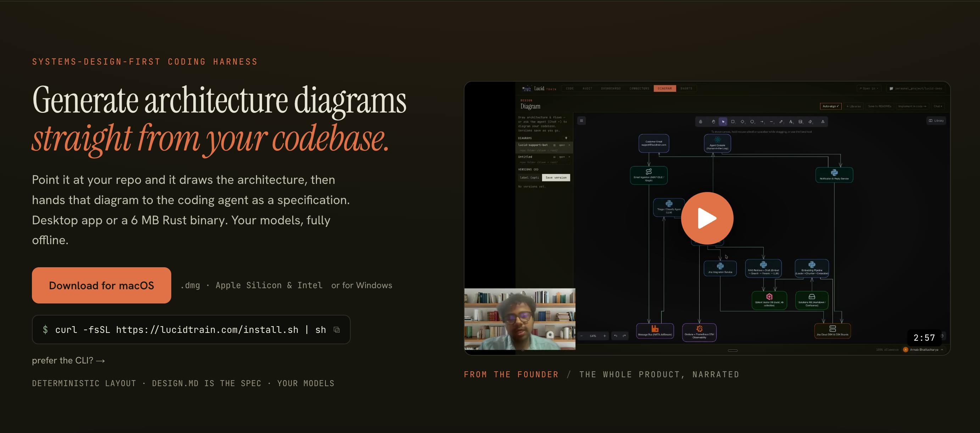Viewport: 980px width, 433px height.
Task: Select the Message Bus (NATS JetStream) node
Action: 655,330
